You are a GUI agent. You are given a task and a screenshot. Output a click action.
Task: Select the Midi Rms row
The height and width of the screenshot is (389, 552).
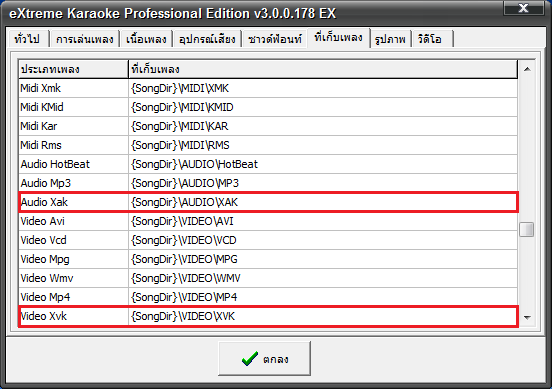[x=268, y=145]
